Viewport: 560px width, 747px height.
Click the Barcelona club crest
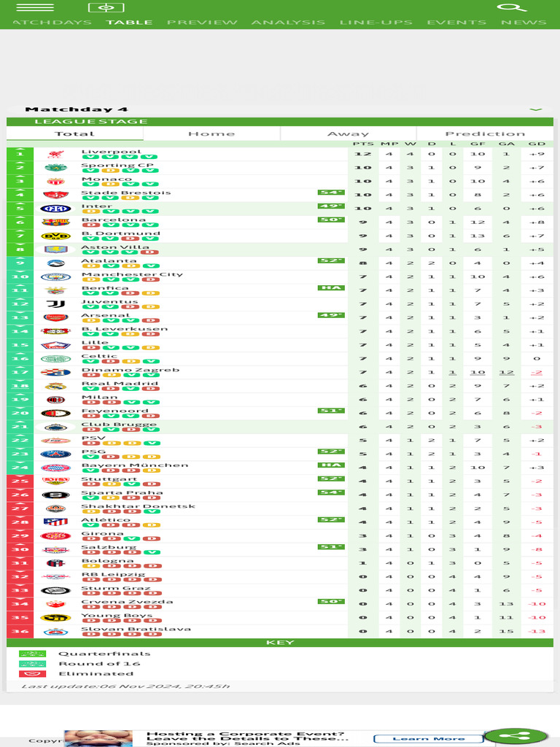pyautogui.click(x=55, y=222)
